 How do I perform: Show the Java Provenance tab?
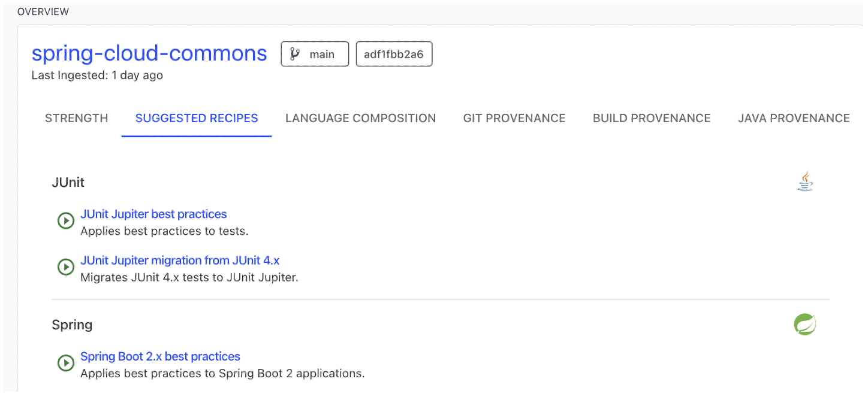tap(794, 118)
